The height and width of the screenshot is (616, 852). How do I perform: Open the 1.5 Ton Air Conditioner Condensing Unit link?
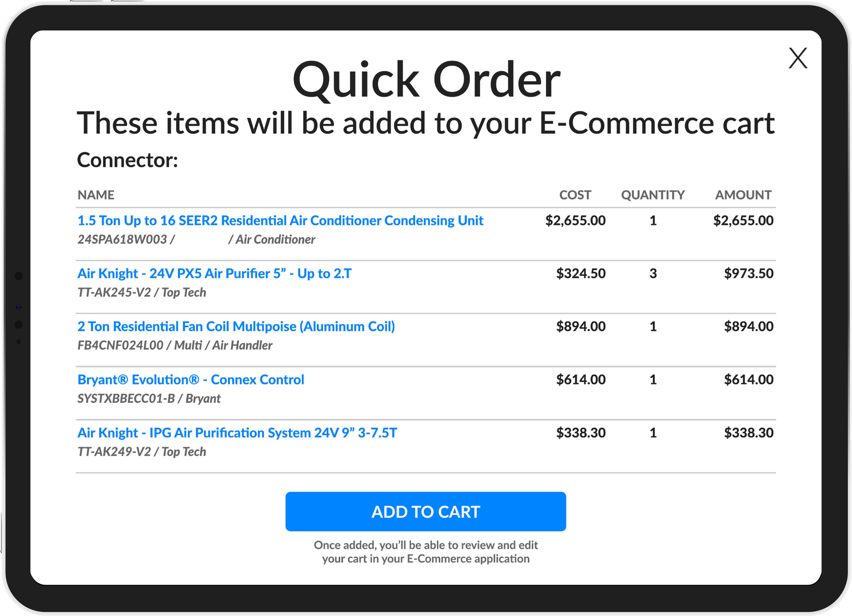click(280, 220)
